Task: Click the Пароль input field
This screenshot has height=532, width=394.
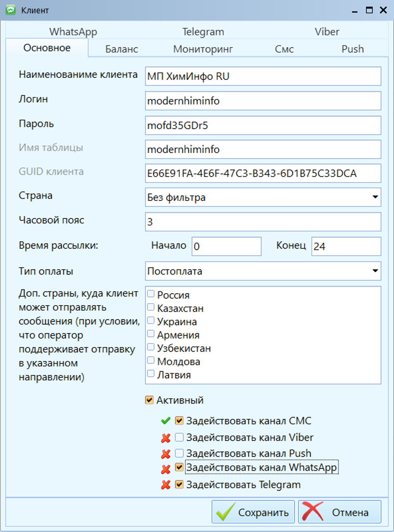Action: [x=263, y=125]
